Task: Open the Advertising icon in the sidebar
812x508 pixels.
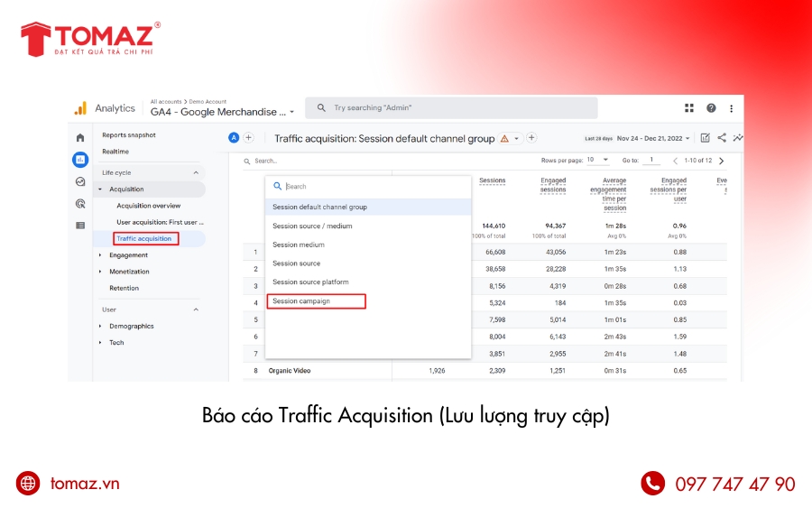Action: tap(80, 204)
